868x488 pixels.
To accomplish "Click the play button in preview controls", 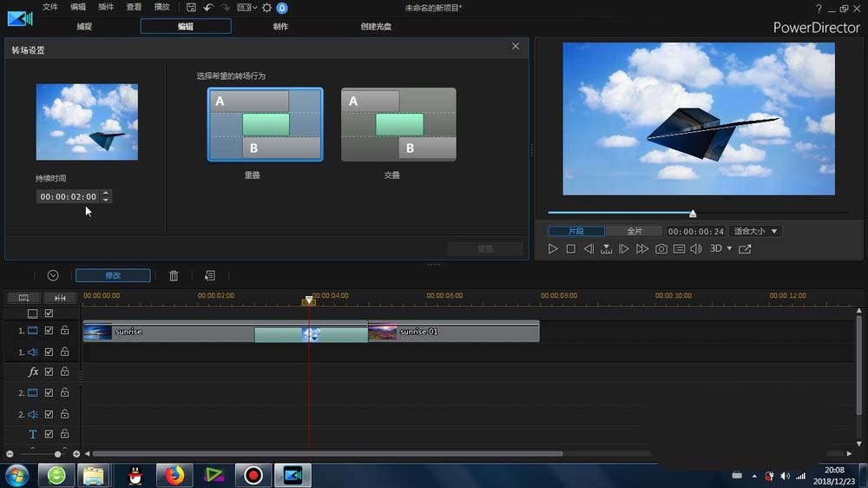I will [x=553, y=249].
